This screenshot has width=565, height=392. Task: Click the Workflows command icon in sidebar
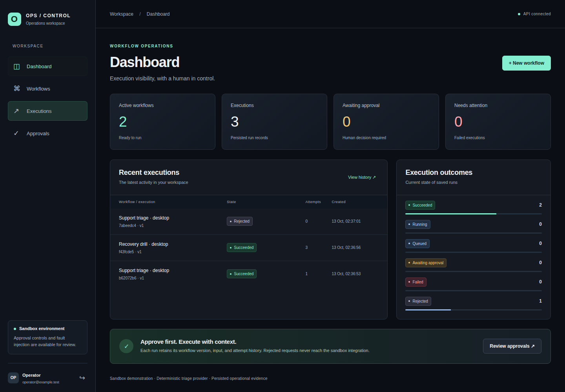click(x=16, y=89)
